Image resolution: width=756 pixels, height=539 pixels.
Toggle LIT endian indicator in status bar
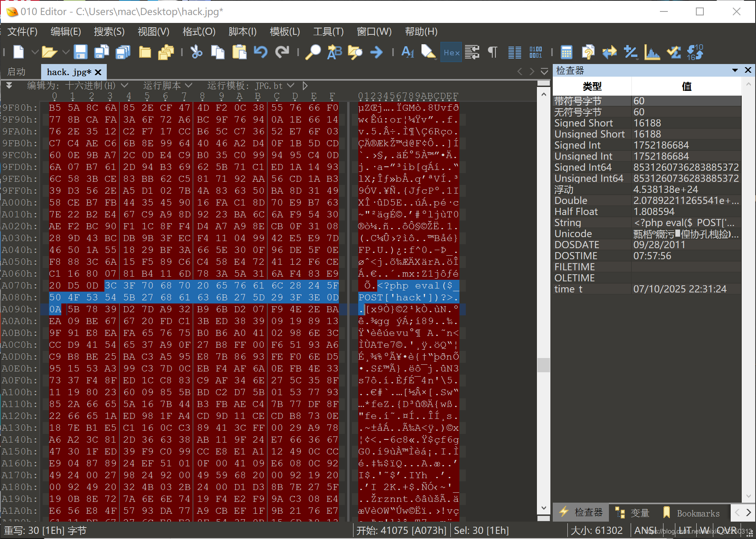(x=684, y=530)
